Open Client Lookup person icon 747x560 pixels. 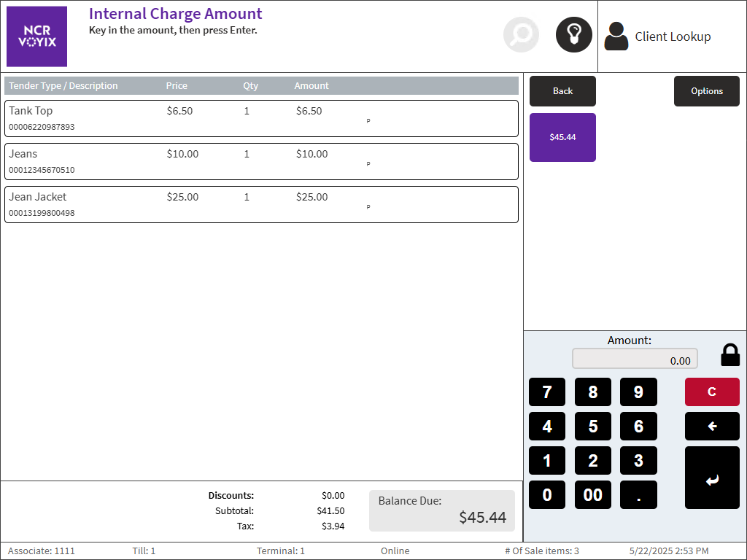coord(616,36)
